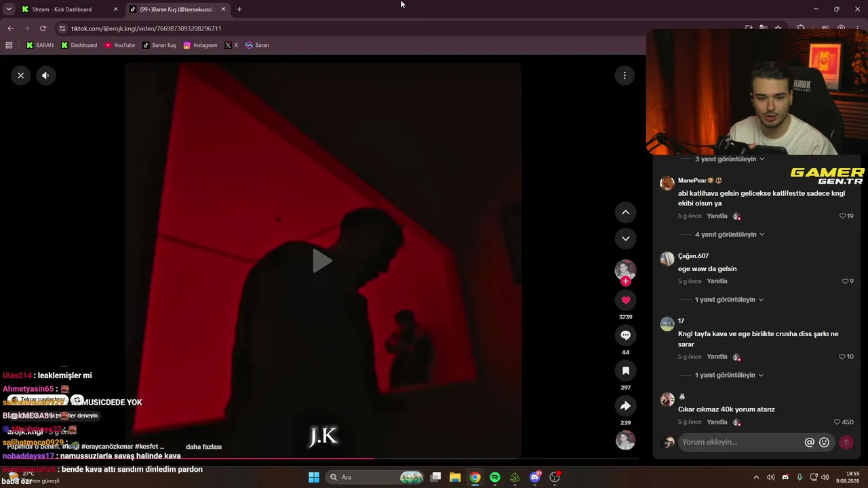This screenshot has width=868, height=488.
Task: Open Spotify from the taskbar
Action: [x=495, y=477]
